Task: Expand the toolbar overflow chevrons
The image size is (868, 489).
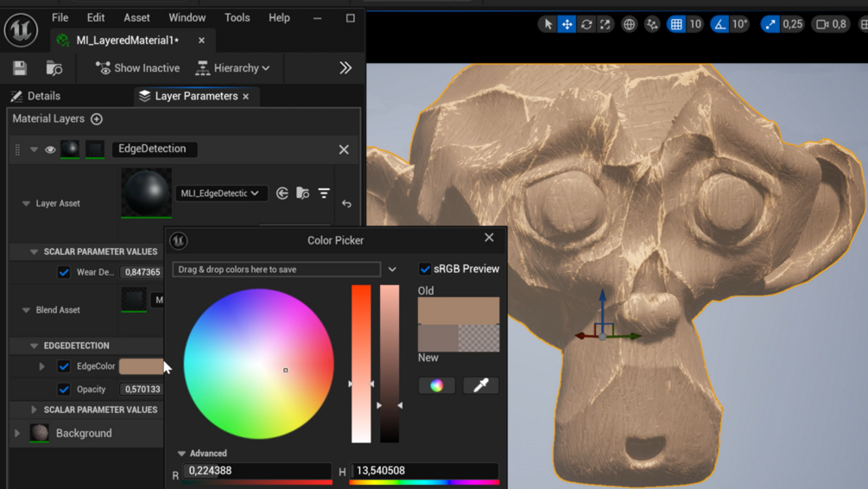Action: pyautogui.click(x=345, y=68)
